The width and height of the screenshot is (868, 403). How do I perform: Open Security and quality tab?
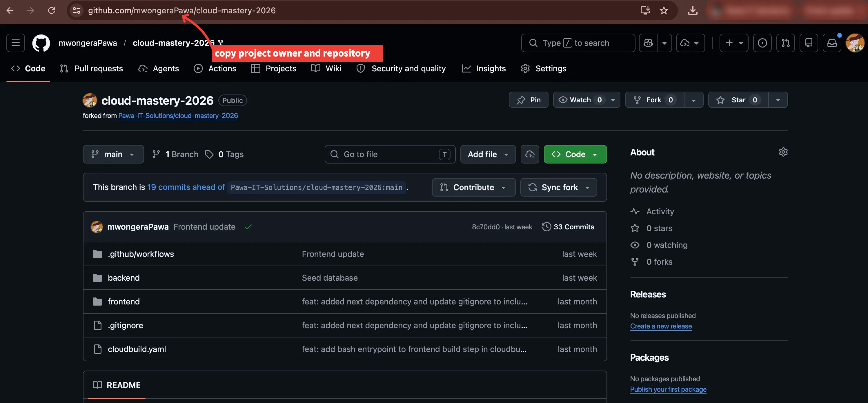pyautogui.click(x=401, y=68)
